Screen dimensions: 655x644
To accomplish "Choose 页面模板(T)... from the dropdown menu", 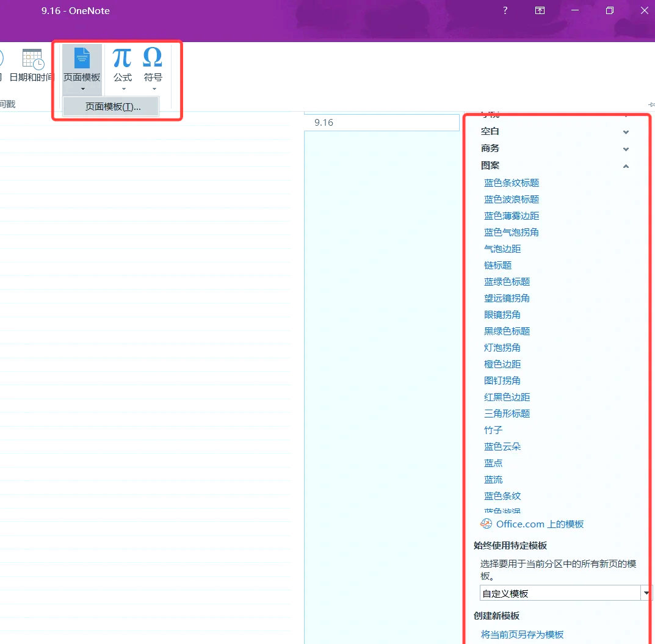I will 110,106.
